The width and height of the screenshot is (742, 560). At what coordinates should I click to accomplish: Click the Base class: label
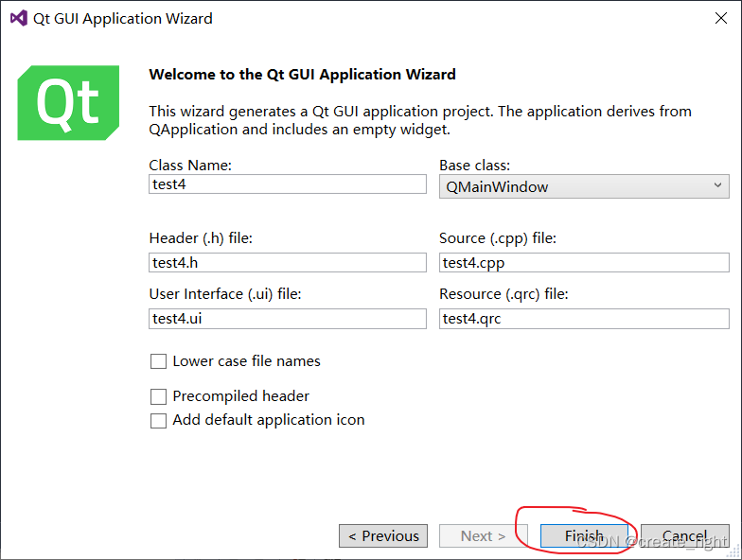(475, 165)
